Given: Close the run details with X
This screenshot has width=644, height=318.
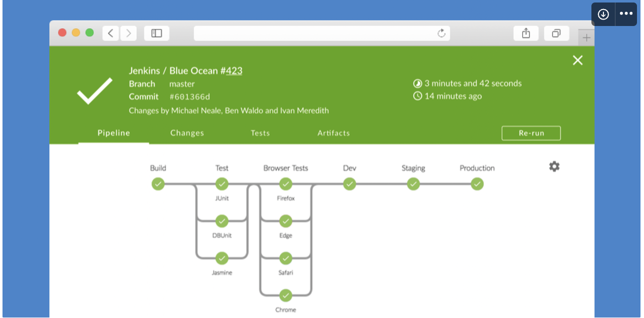Looking at the screenshot, I should [578, 60].
